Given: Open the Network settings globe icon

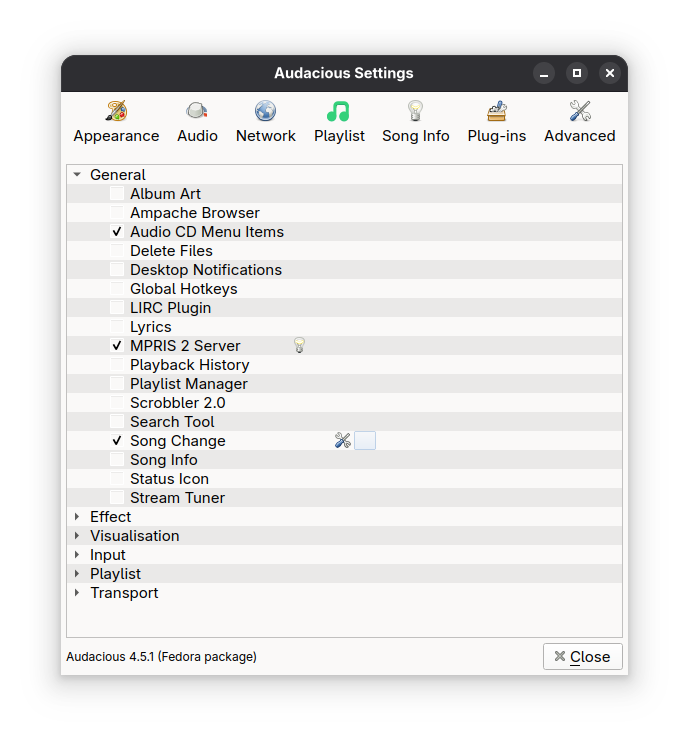Looking at the screenshot, I should pos(265,111).
